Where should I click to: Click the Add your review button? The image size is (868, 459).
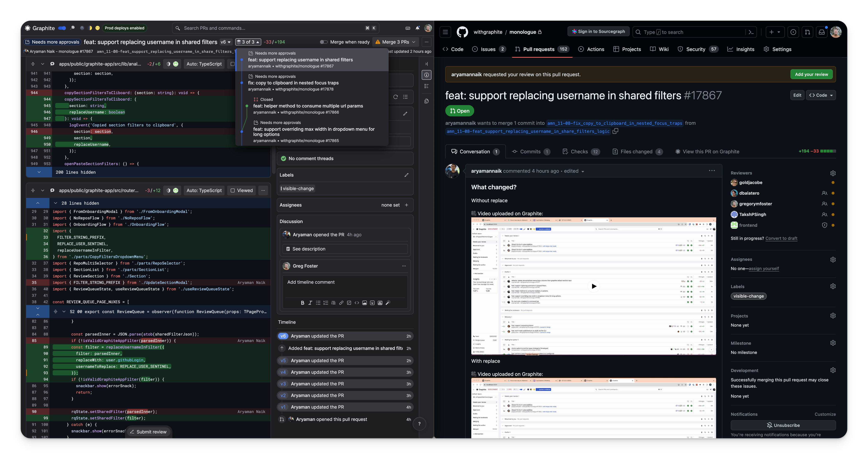pyautogui.click(x=811, y=74)
